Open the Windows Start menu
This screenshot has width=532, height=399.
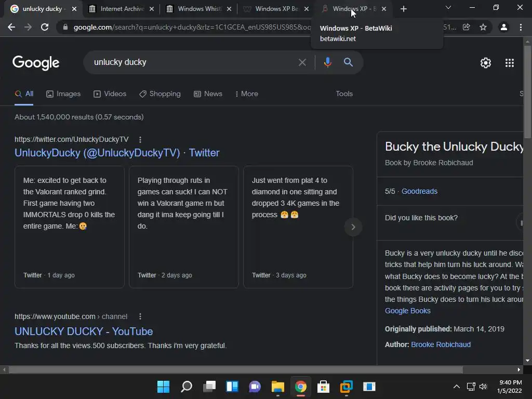[163, 387]
